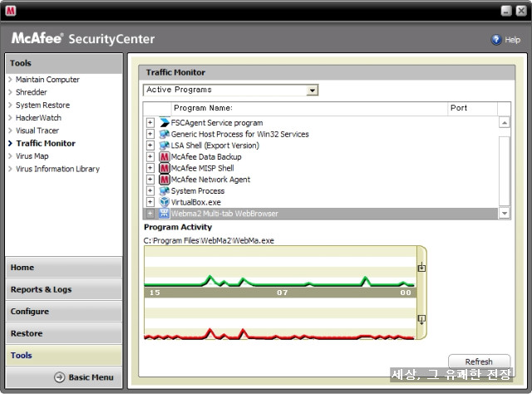
Task: Minimize the SecurityCenter window
Action: point(506,11)
